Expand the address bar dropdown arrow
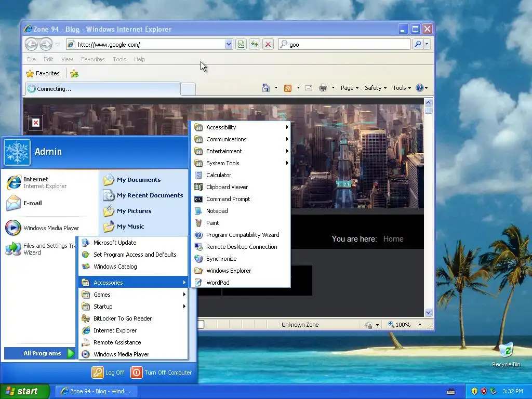532x399 pixels. (x=229, y=44)
